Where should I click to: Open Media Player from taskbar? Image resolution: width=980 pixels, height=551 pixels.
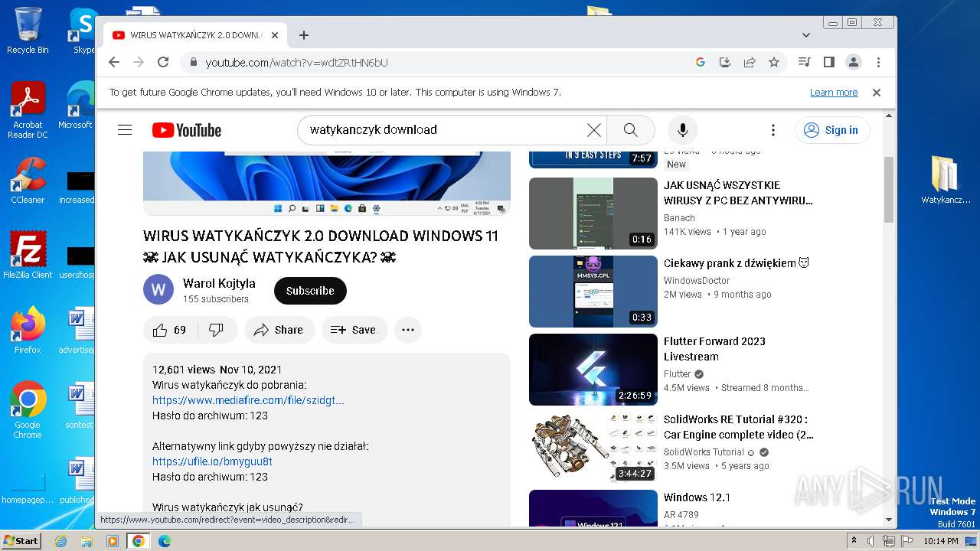coord(113,541)
